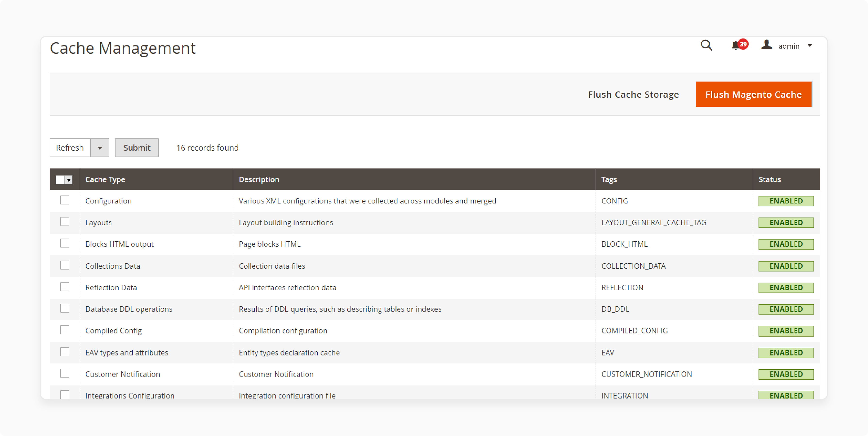The image size is (868, 436).
Task: Click the Cache Management page title
Action: point(123,48)
